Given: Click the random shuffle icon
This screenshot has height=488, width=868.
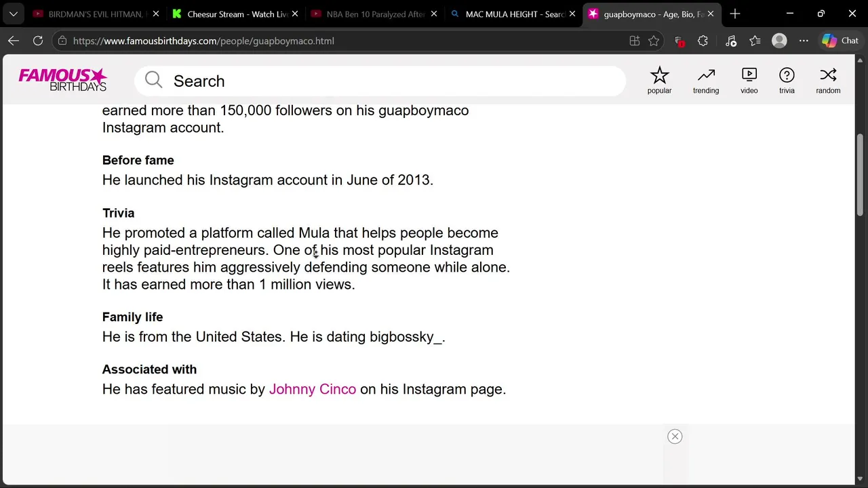Looking at the screenshot, I should pyautogui.click(x=828, y=80).
